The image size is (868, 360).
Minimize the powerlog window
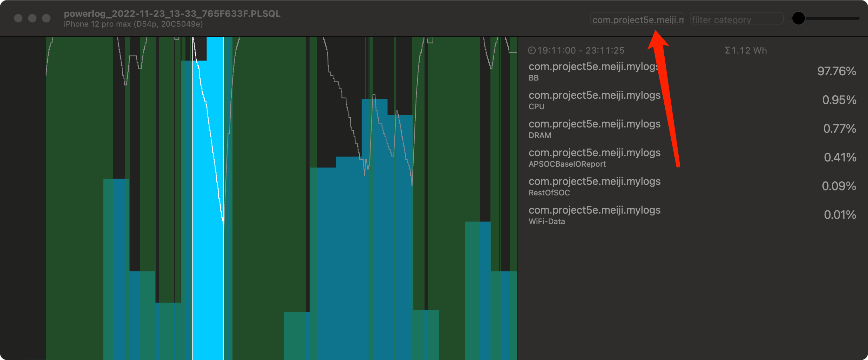(32, 18)
